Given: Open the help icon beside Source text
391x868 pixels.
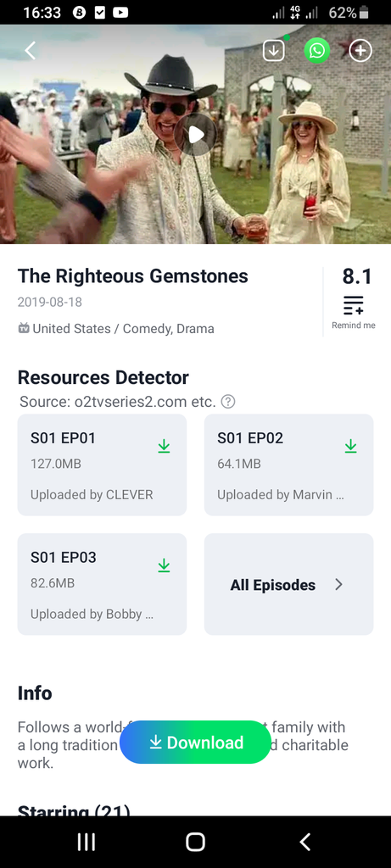Looking at the screenshot, I should pos(228,402).
